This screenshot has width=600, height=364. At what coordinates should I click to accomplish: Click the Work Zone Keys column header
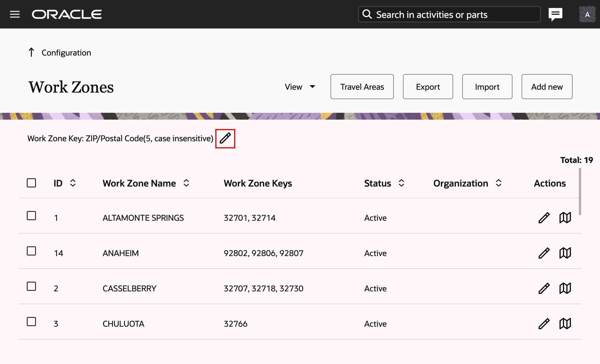click(258, 183)
